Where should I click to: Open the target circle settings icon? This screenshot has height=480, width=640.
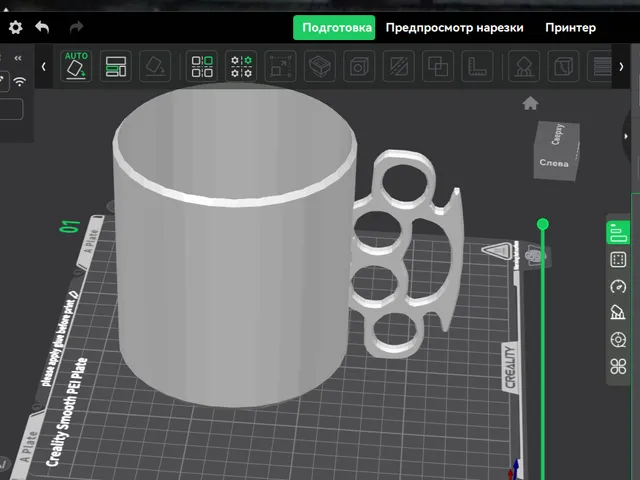pos(618,340)
